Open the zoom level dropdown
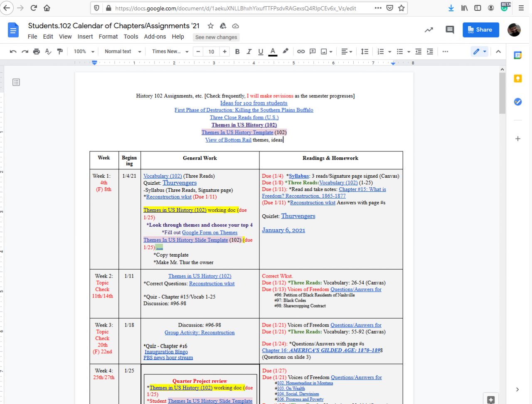Screen dimensions: 532x404 coord(84,52)
